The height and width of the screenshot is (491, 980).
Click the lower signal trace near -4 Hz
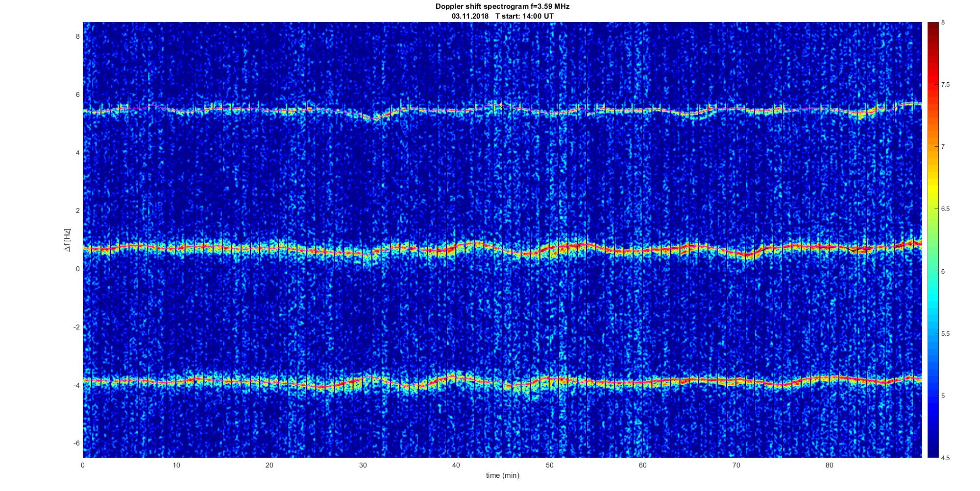click(502, 381)
